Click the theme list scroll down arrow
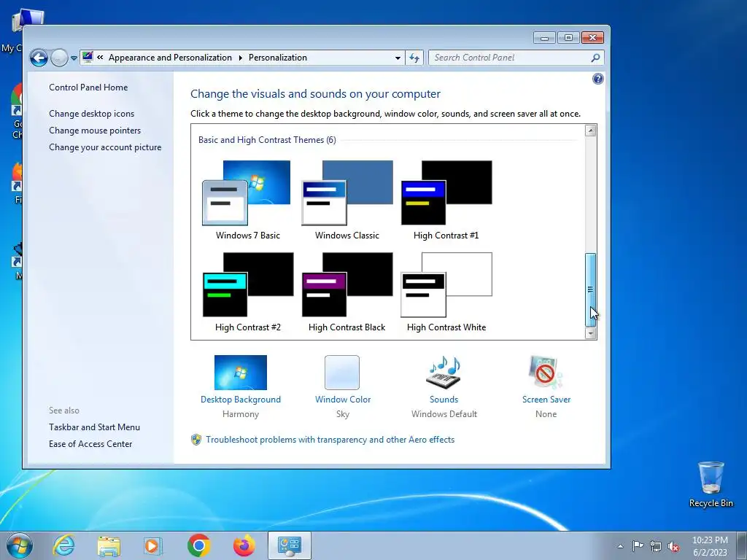 click(x=591, y=333)
